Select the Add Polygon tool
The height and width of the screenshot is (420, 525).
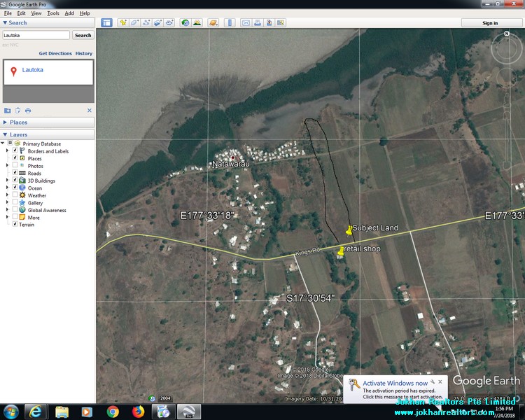(x=134, y=22)
